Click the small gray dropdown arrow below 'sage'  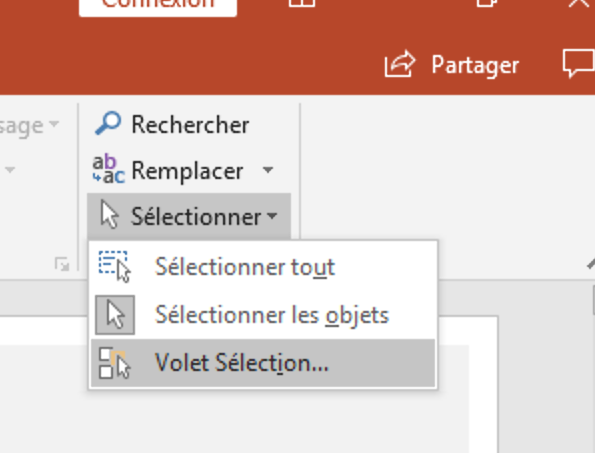click(10, 170)
